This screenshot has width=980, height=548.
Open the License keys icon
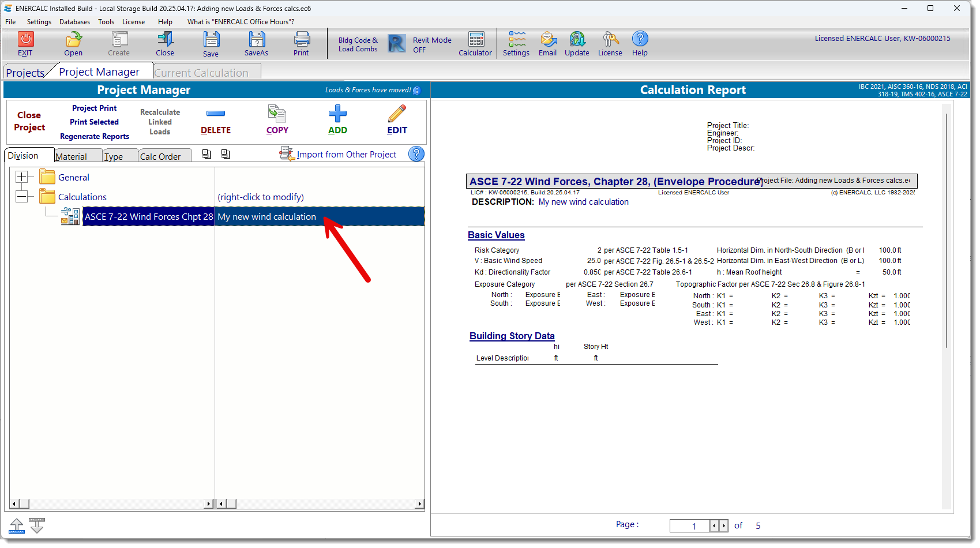coord(610,39)
